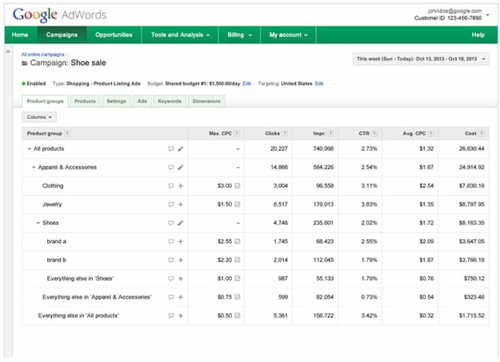Switch to the Dimensions tab
Screen dimensions: 500x362
coord(206,101)
